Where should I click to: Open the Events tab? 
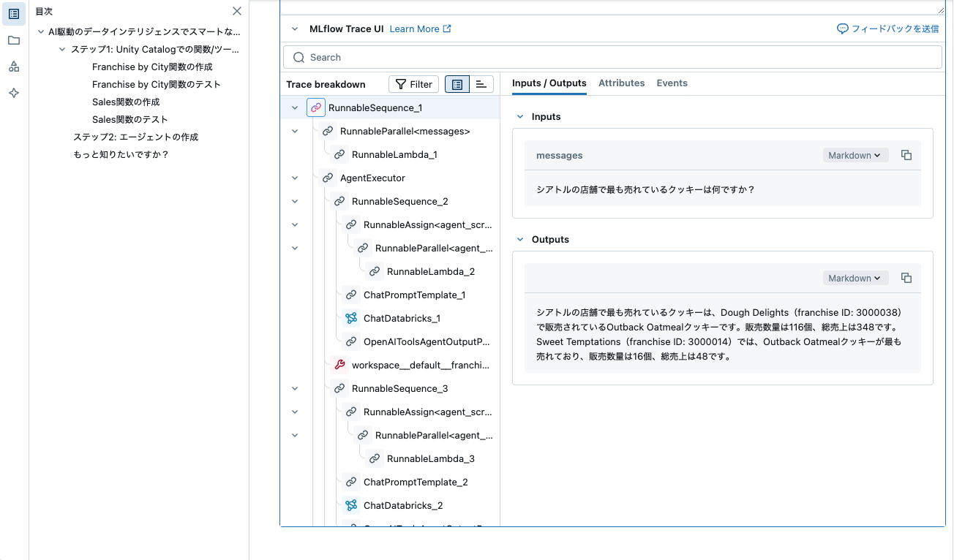tap(672, 83)
